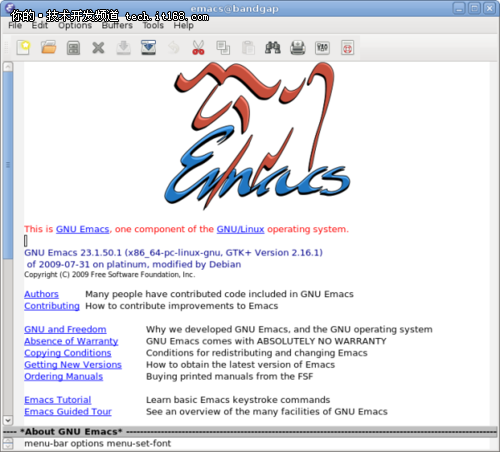
Task: Open the Copying Conditions link
Action: point(68,353)
